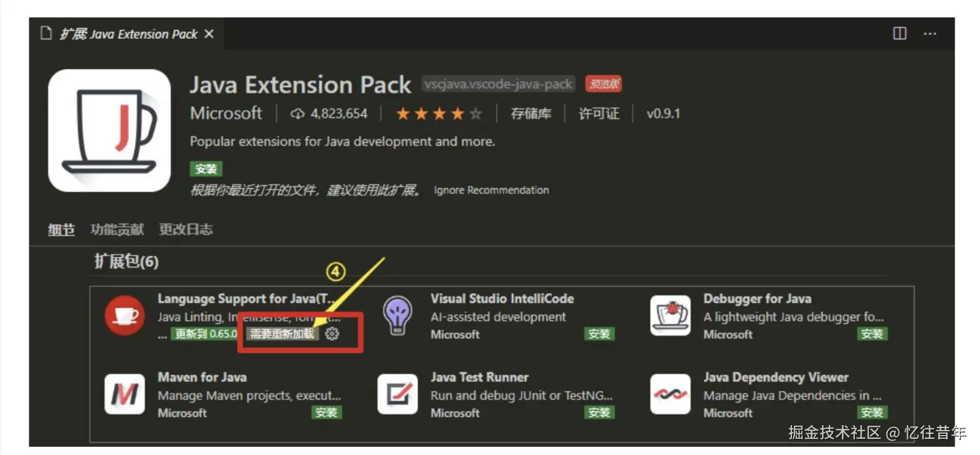This screenshot has height=455, width=980.
Task: Click the Visual Studio IntelliCode title
Action: coord(502,299)
